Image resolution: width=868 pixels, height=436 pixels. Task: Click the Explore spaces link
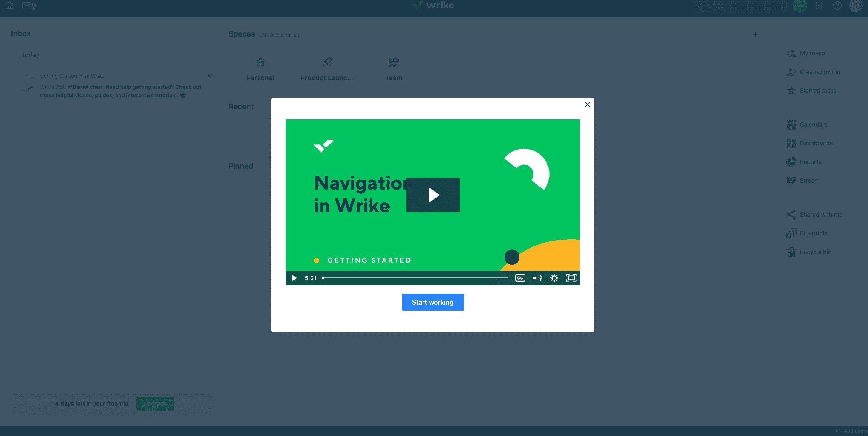279,34
